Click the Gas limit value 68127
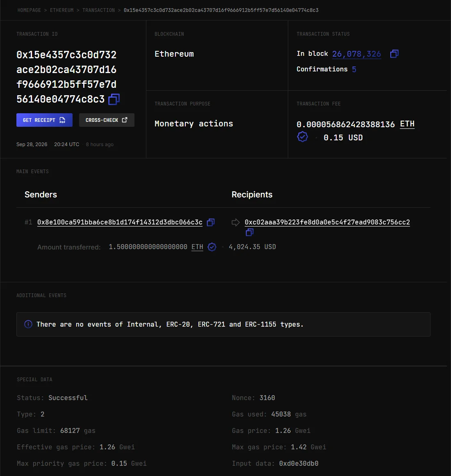451x476 pixels. [70, 430]
